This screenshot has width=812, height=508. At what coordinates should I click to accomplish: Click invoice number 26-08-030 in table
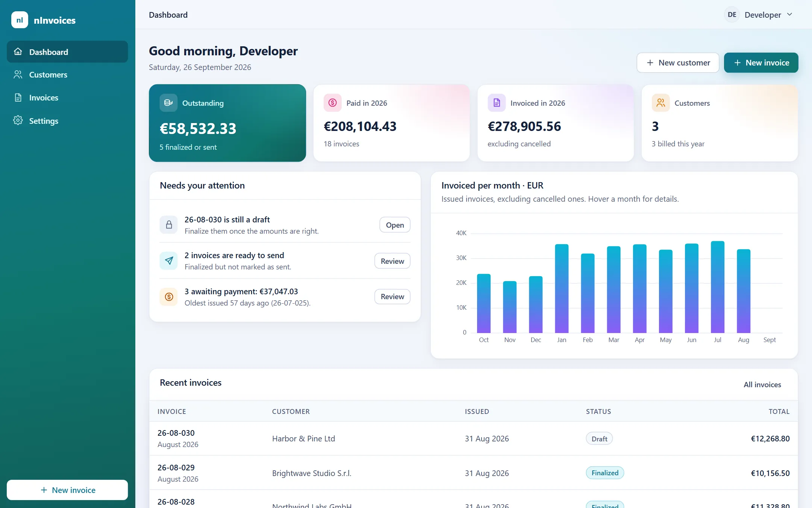(176, 433)
